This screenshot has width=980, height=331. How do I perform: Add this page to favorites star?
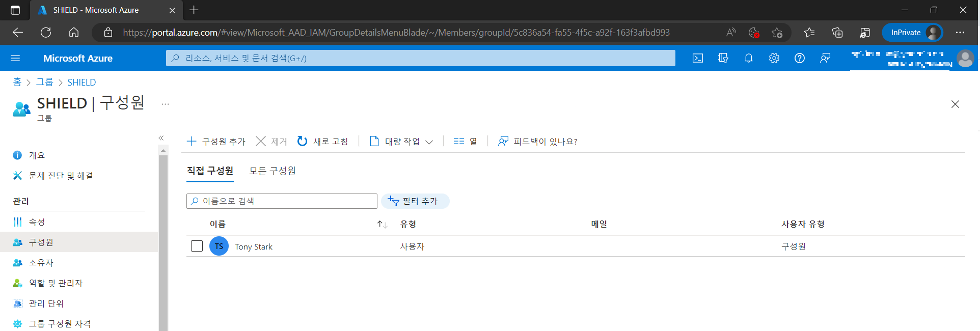click(777, 33)
